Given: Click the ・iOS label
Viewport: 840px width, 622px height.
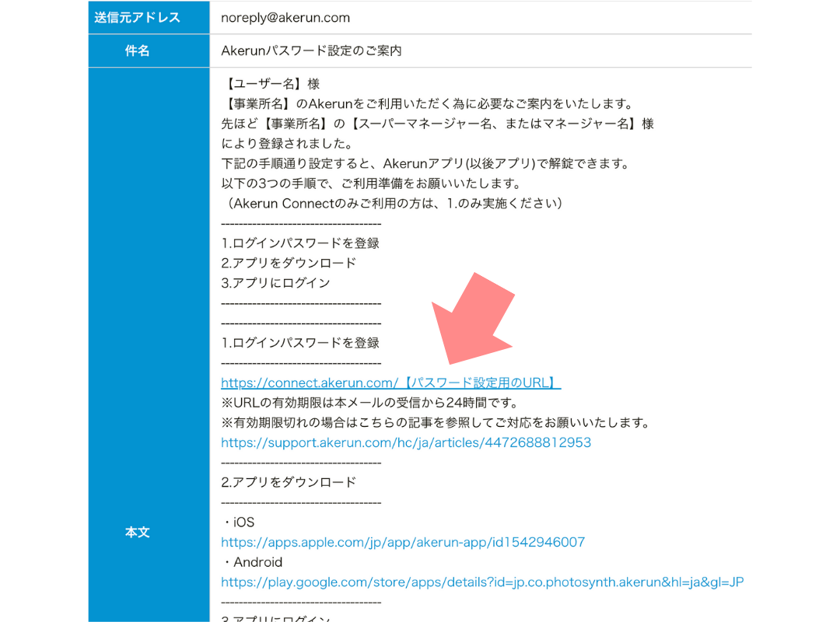Looking at the screenshot, I should (237, 522).
